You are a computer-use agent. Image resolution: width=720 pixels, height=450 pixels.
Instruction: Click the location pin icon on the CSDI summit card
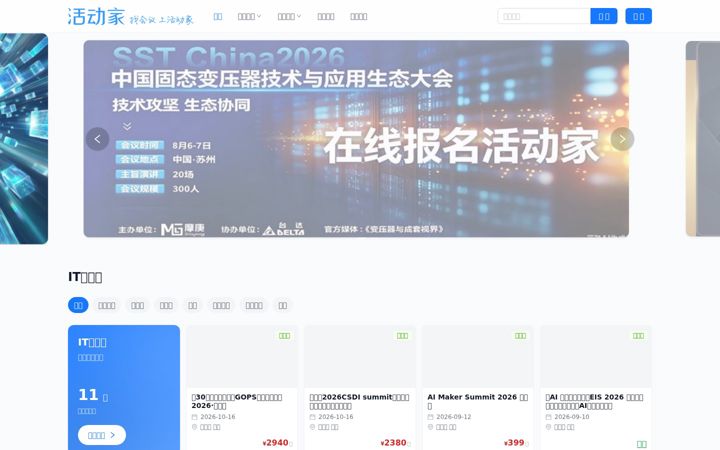pyautogui.click(x=312, y=427)
